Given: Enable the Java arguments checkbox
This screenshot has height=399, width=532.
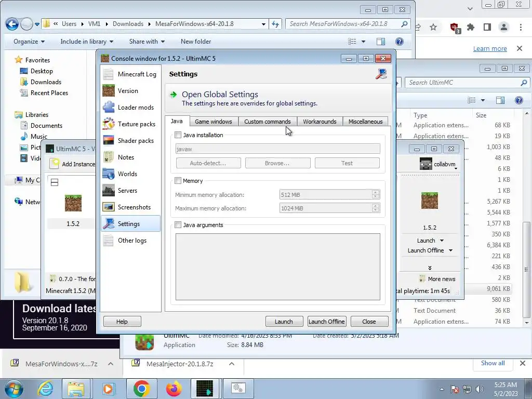Looking at the screenshot, I should point(178,224).
